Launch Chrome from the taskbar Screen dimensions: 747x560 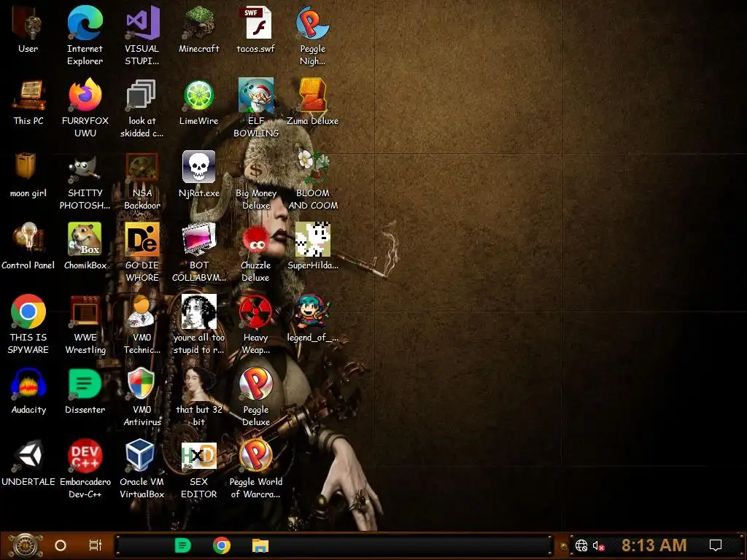pos(222,545)
